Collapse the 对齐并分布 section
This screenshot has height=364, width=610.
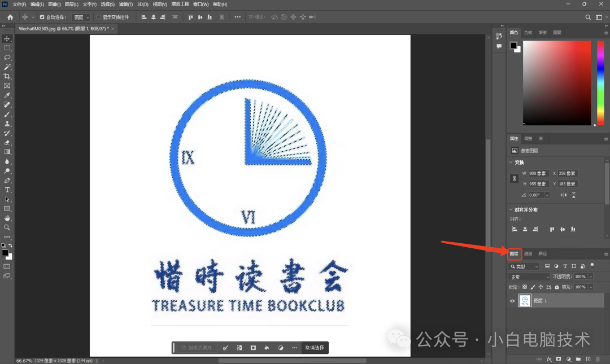click(x=511, y=209)
